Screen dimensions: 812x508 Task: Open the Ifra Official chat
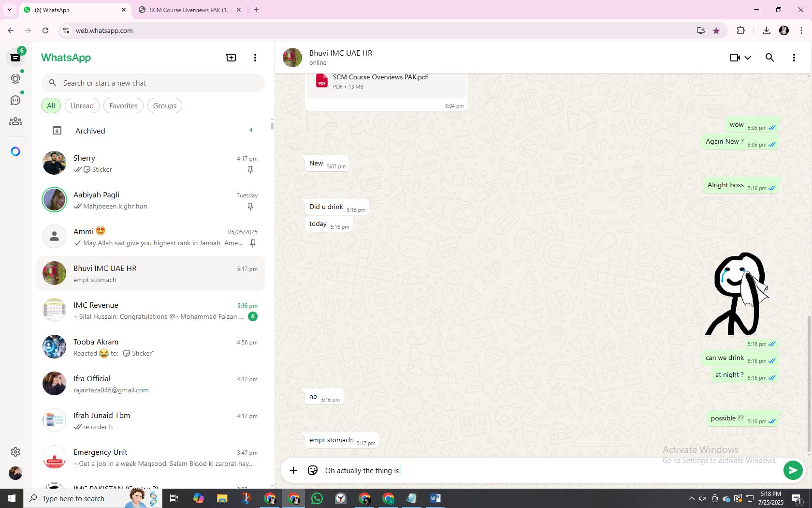tap(150, 384)
